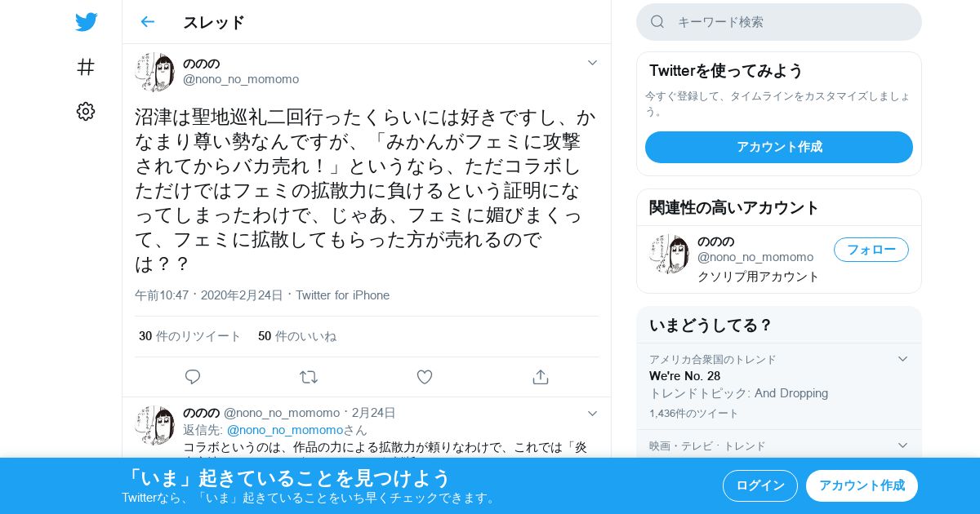Open the Explore hashtag icon
The image size is (980, 514).
(86, 67)
